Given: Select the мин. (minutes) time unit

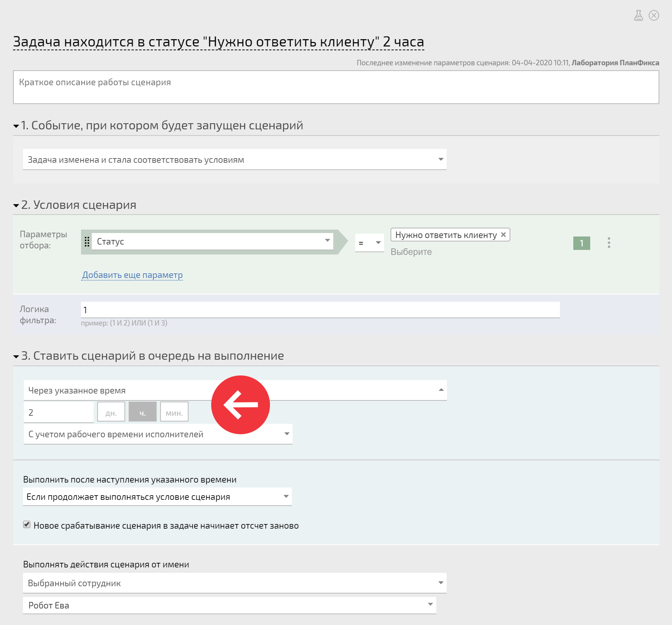Looking at the screenshot, I should 174,412.
